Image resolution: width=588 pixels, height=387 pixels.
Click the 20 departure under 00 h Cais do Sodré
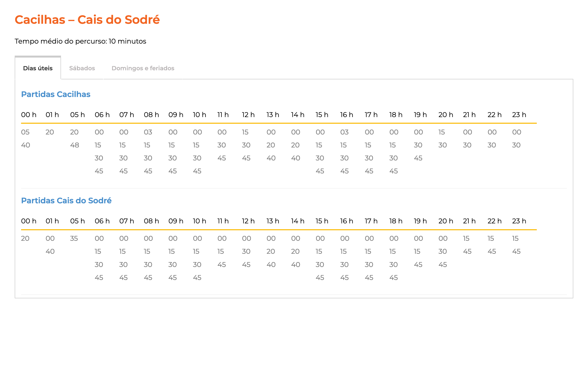pos(25,239)
